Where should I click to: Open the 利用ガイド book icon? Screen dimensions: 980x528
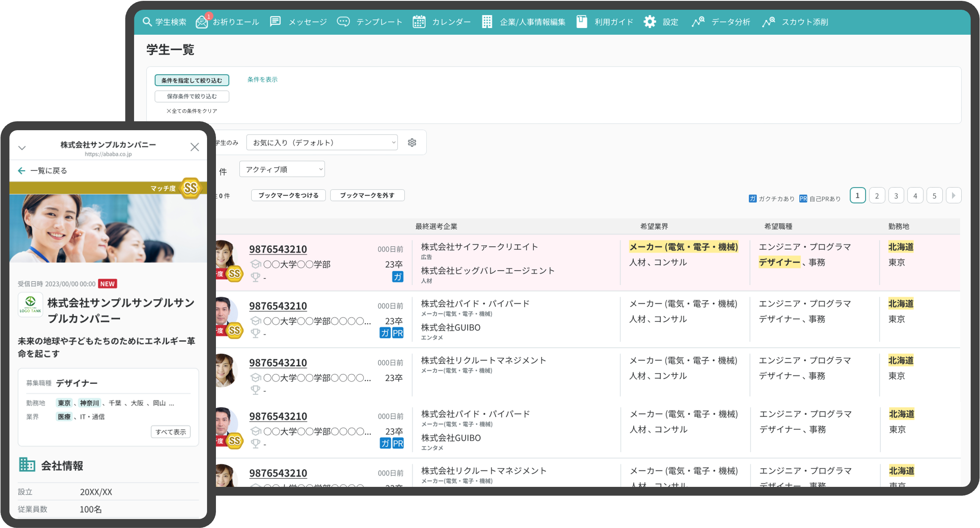(582, 22)
